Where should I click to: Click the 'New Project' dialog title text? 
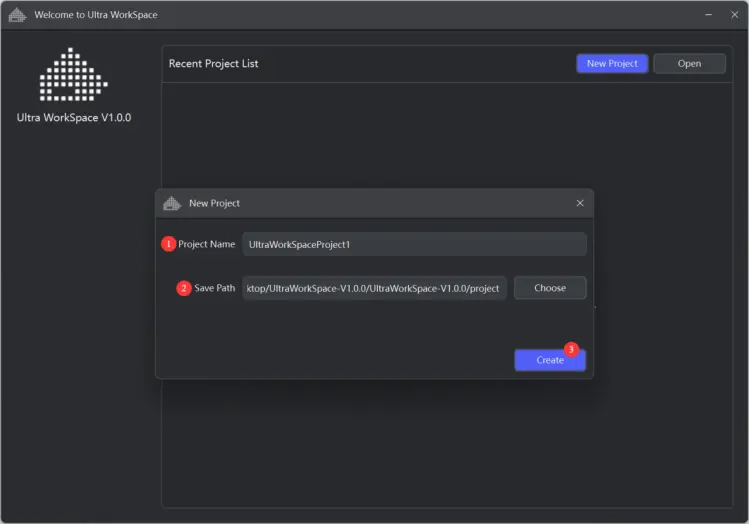tap(214, 203)
